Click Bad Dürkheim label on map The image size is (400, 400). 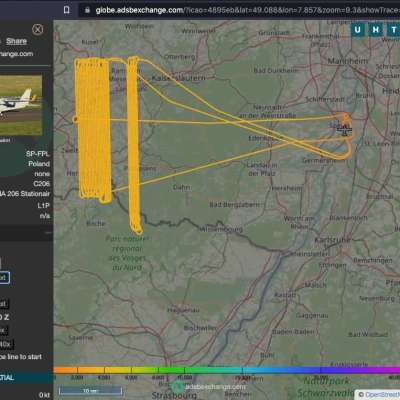coord(276,70)
